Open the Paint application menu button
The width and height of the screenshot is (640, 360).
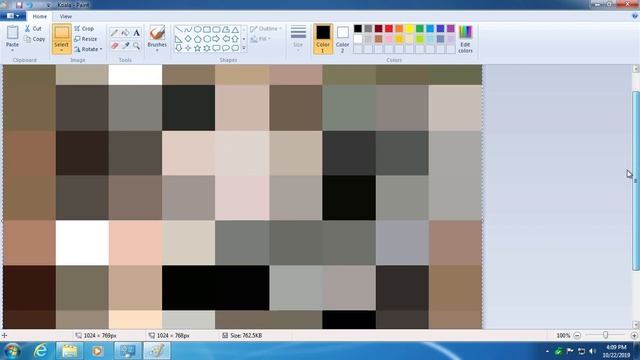pyautogui.click(x=13, y=16)
